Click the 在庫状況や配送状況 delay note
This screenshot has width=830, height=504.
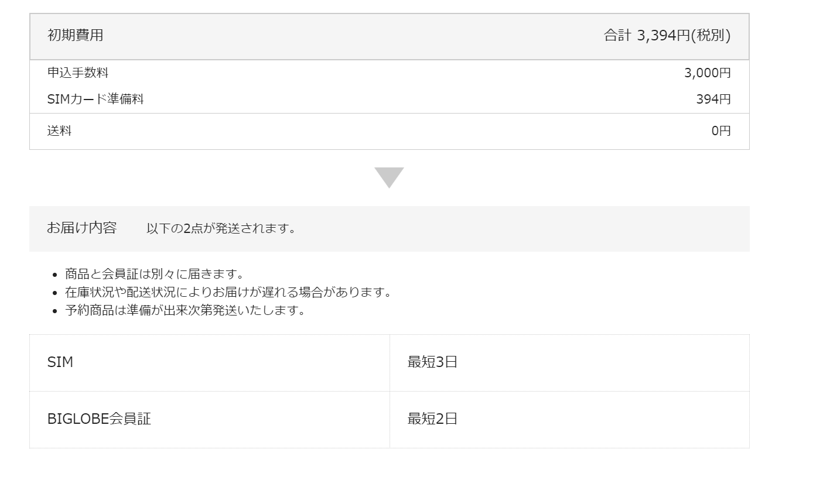tap(228, 292)
